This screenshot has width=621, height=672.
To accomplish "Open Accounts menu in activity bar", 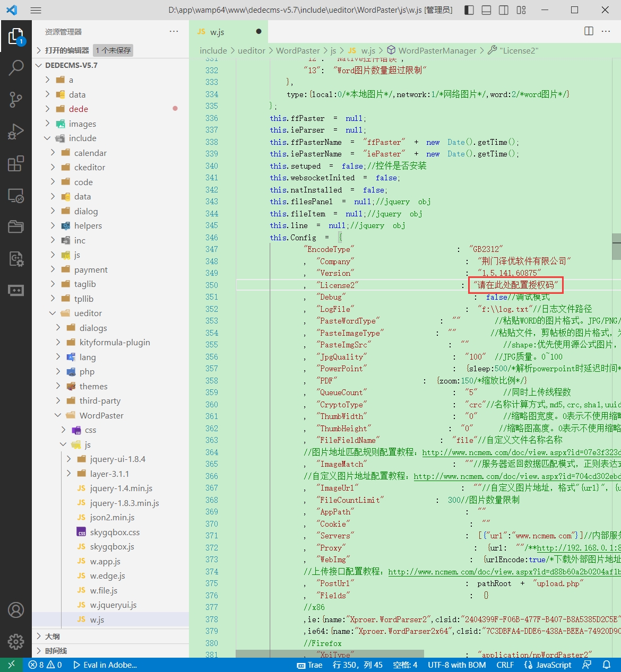I will click(x=16, y=610).
